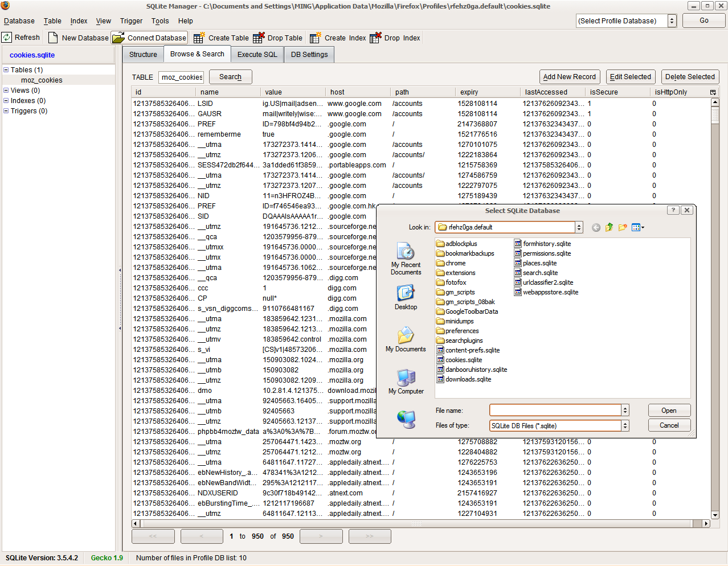The width and height of the screenshot is (728, 566).
Task: Open the Look in folder dropdown
Action: pos(509,227)
